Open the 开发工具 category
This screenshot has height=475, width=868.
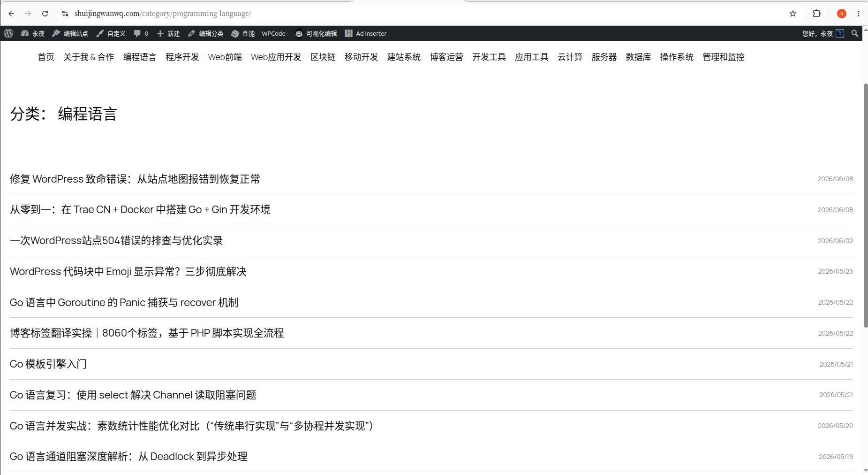pyautogui.click(x=489, y=57)
